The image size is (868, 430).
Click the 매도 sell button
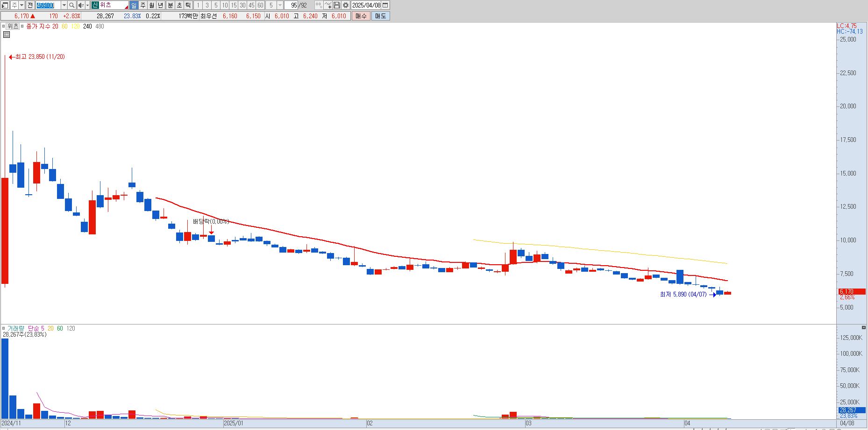[x=380, y=16]
